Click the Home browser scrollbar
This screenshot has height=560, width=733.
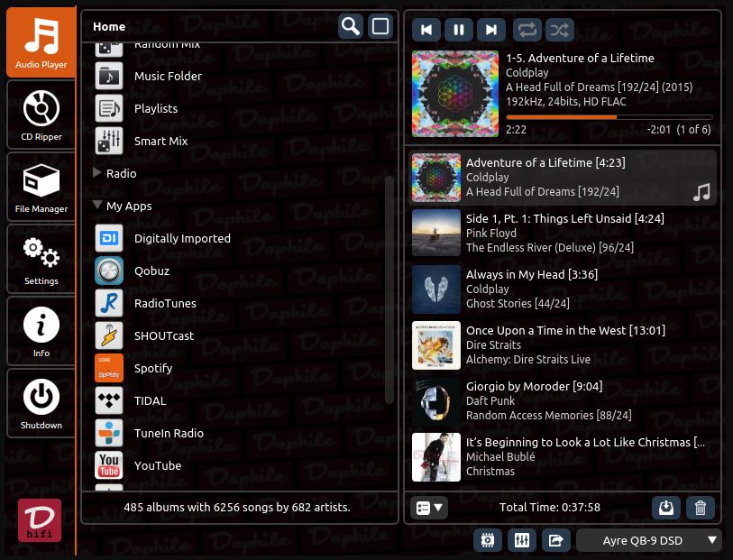click(389, 289)
